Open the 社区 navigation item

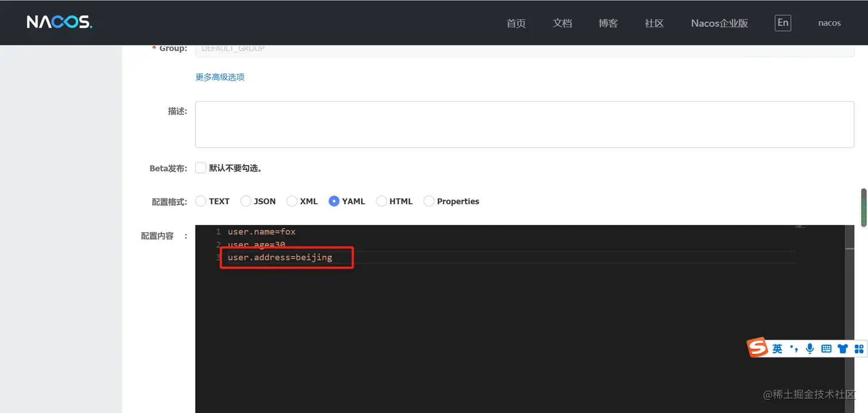click(654, 23)
